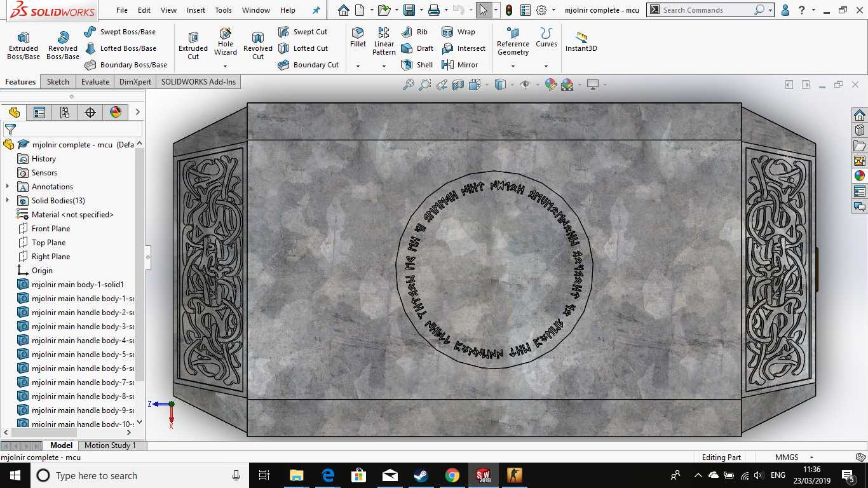Open the Tools menu
This screenshot has height=488, width=868.
click(223, 10)
